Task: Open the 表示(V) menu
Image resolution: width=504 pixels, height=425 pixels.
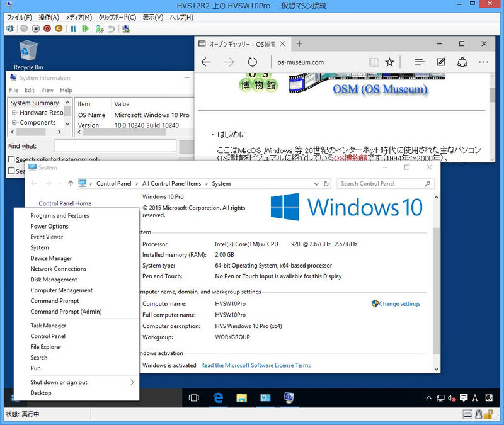Action: 153,18
